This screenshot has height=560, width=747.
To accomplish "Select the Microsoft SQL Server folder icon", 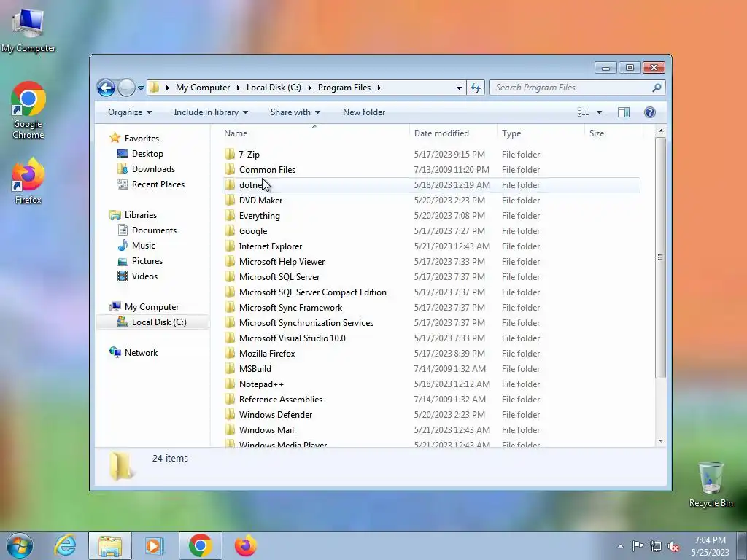I will point(230,276).
